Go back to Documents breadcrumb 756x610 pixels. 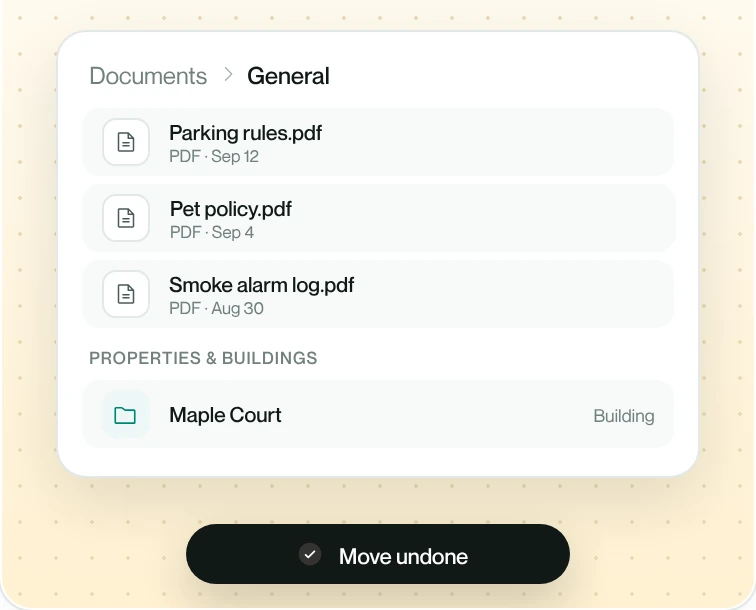point(148,76)
